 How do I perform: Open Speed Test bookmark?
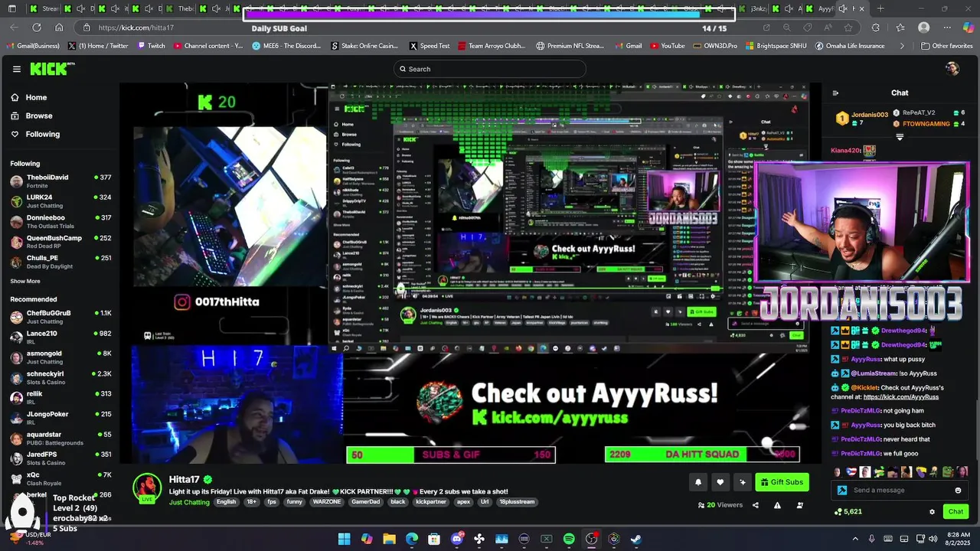click(x=430, y=46)
